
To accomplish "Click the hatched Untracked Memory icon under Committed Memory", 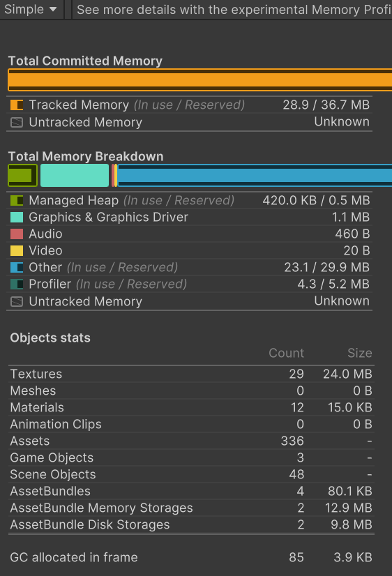I will point(17,122).
